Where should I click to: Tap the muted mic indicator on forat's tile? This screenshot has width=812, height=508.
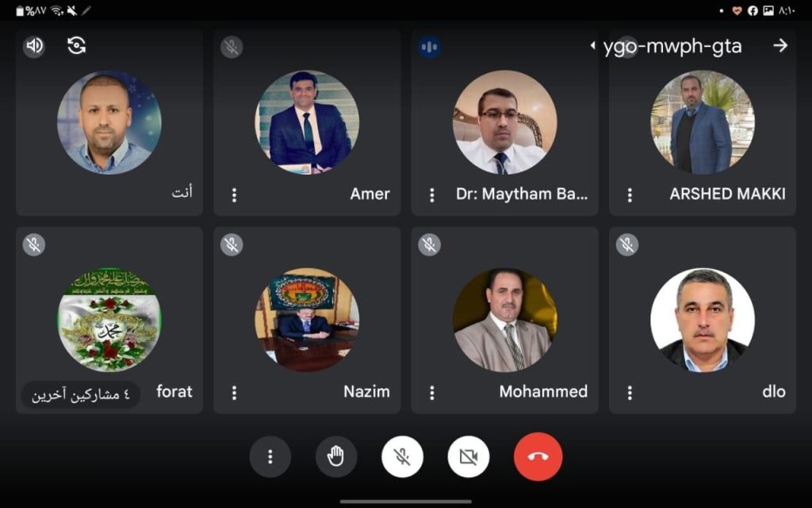33,244
